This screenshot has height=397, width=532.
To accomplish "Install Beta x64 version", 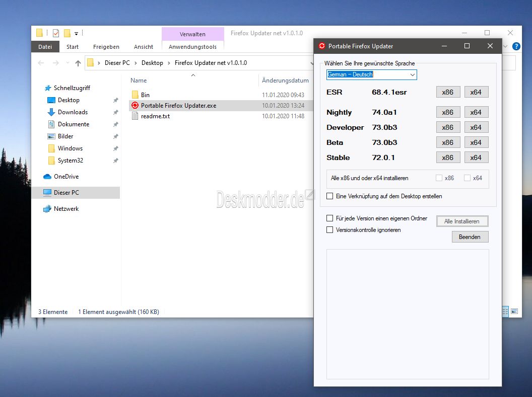I will coord(476,142).
